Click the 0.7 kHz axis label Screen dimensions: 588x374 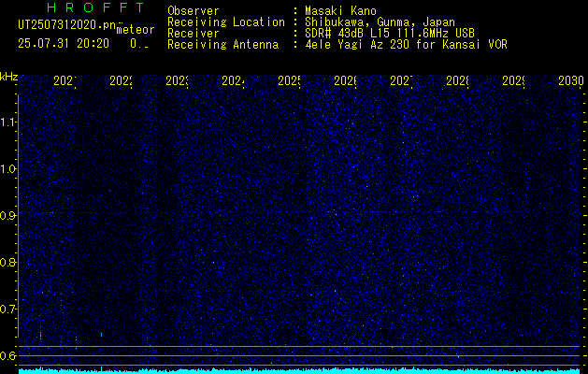tap(7, 309)
